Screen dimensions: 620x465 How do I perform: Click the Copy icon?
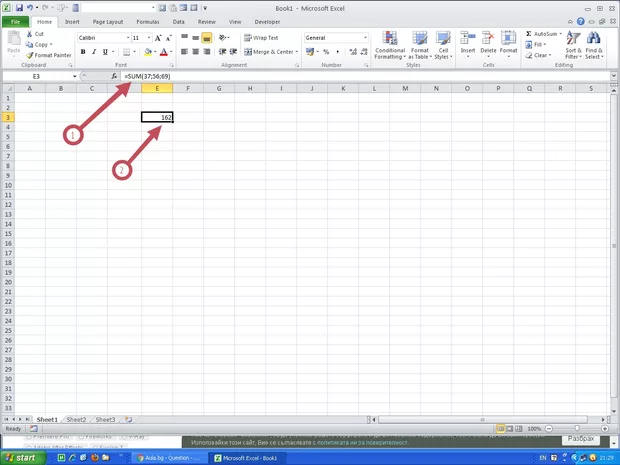29,45
